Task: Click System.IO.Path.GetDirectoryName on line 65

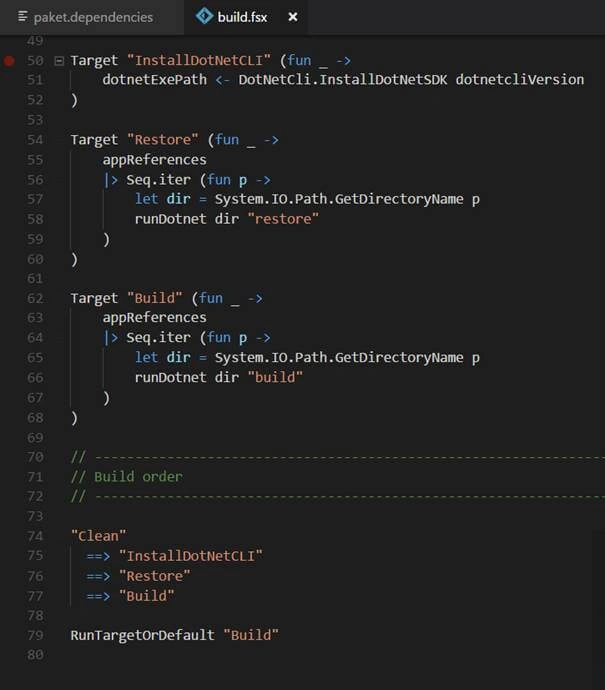Action: click(x=339, y=357)
